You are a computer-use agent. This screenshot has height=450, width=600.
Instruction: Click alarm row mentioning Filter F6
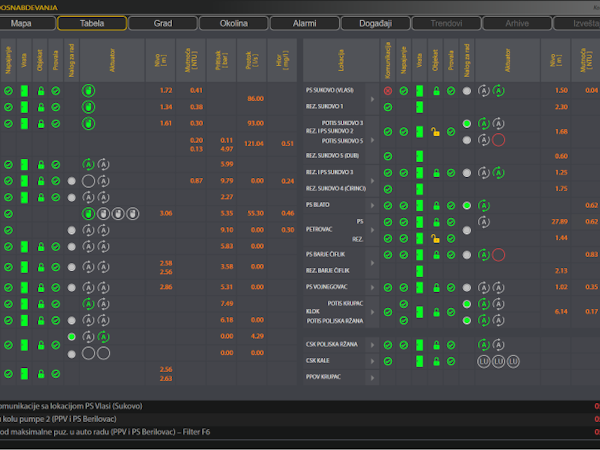pos(300,432)
